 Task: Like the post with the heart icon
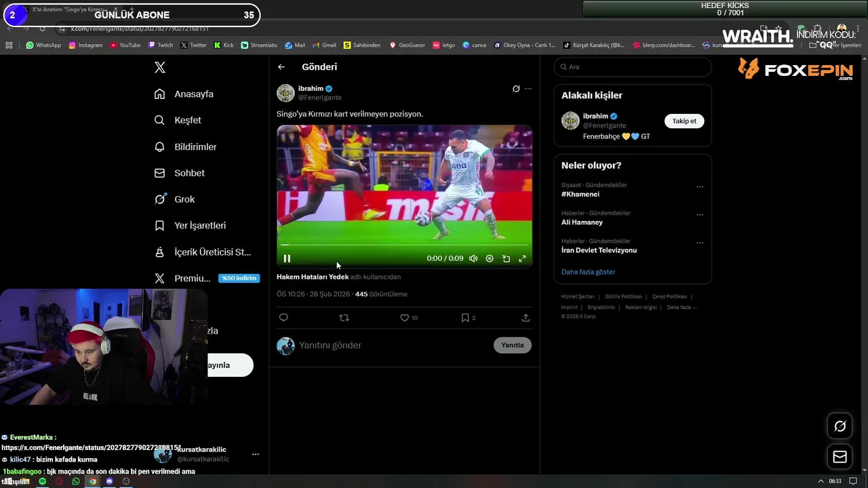tap(405, 317)
